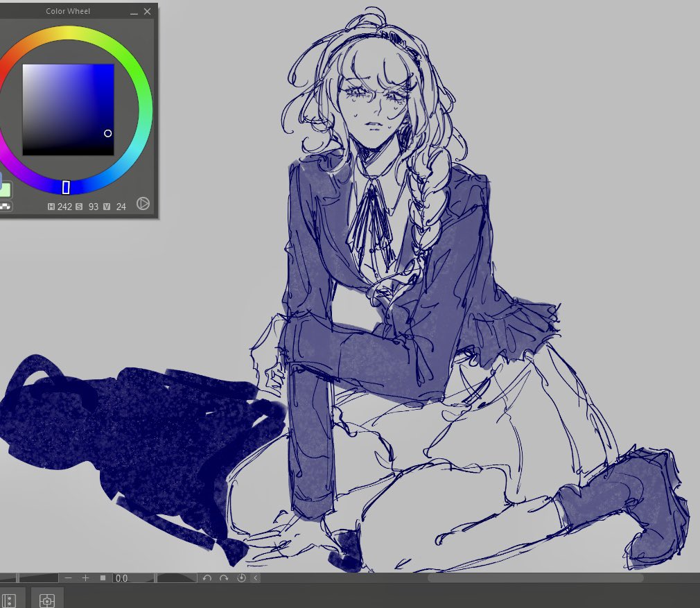This screenshot has height=608, width=700.
Task: Reset canvas display with the square icon
Action: pos(103,578)
